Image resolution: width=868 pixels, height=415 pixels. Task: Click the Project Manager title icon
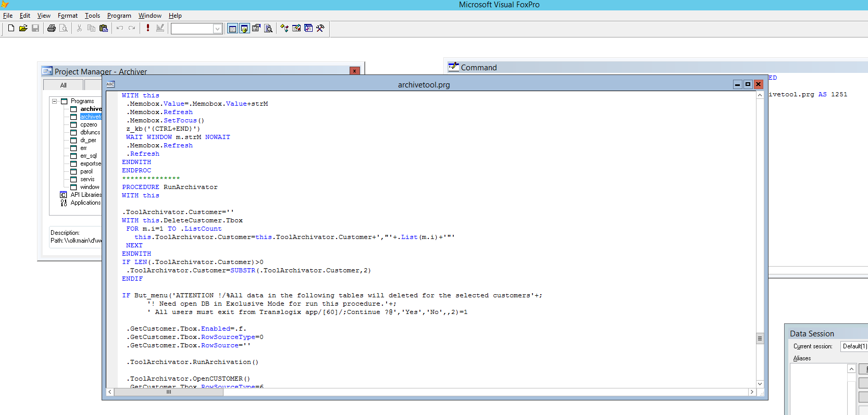47,71
